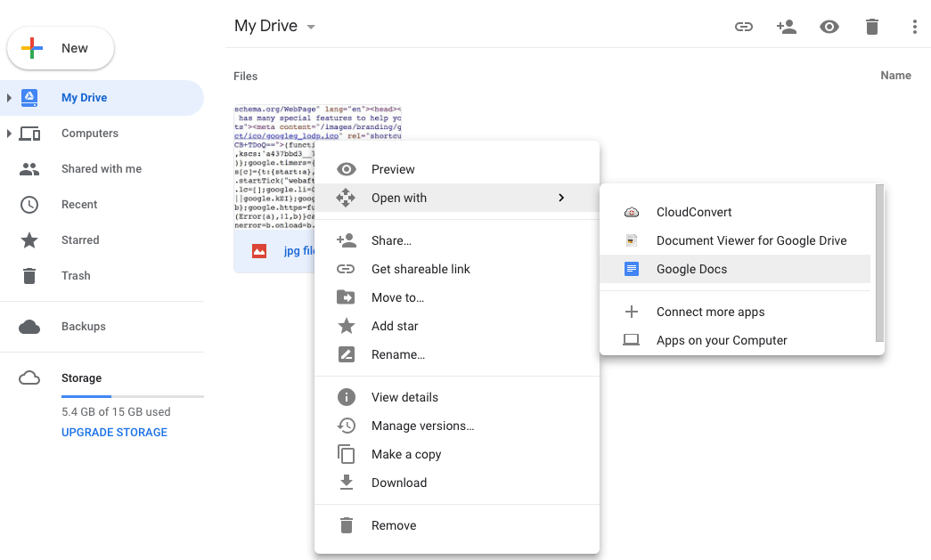Click the Storage label

pyautogui.click(x=81, y=377)
